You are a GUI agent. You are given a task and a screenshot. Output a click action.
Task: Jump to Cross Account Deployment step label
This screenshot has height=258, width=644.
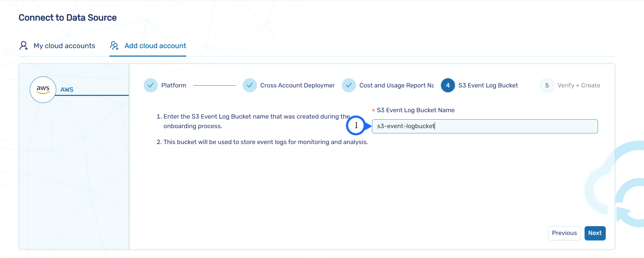pyautogui.click(x=297, y=85)
